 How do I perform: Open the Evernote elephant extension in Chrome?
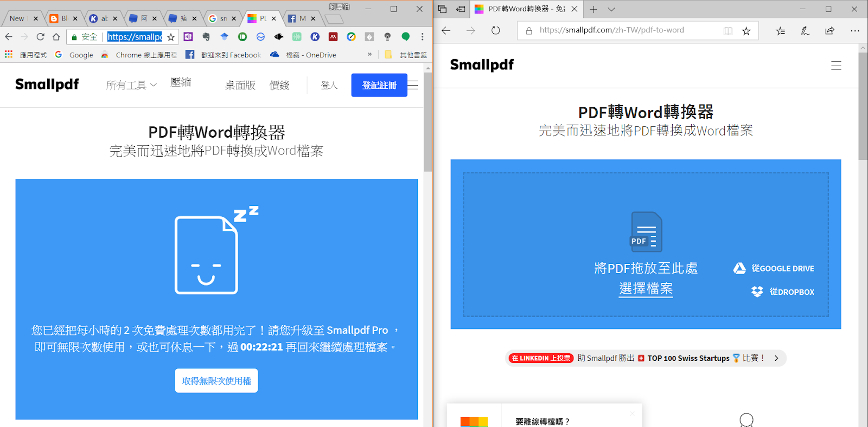206,37
